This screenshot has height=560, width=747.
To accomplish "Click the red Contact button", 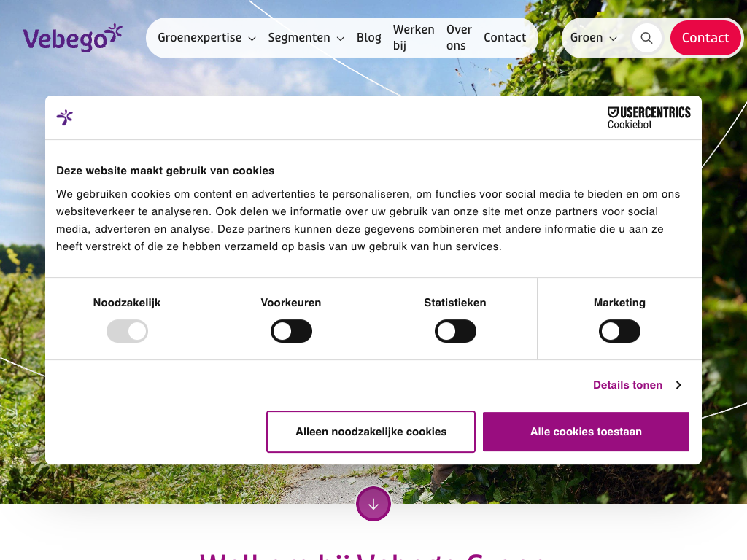I will (705, 38).
